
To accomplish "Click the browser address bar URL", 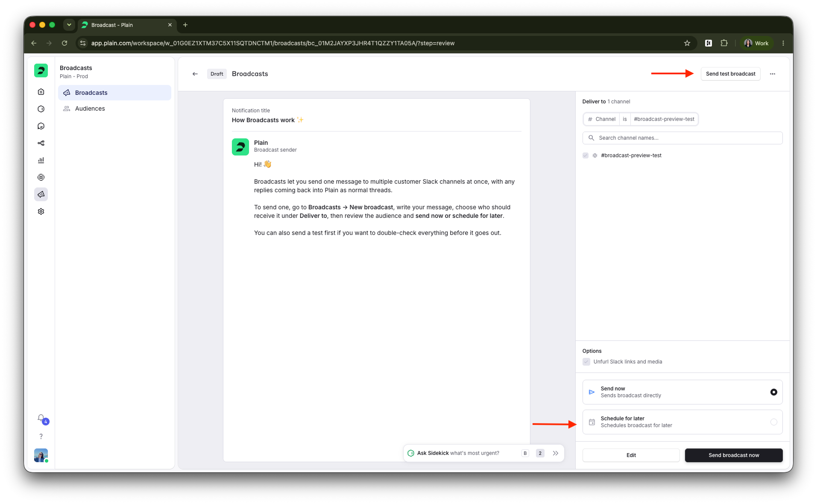I will [x=273, y=43].
